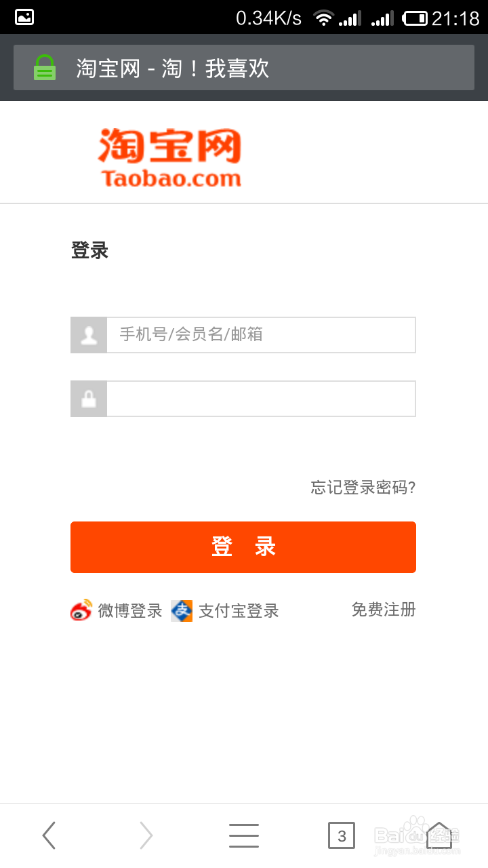Screen dimensions: 488x868
Task: Tap the home icon in bottom bar
Action: (x=440, y=835)
